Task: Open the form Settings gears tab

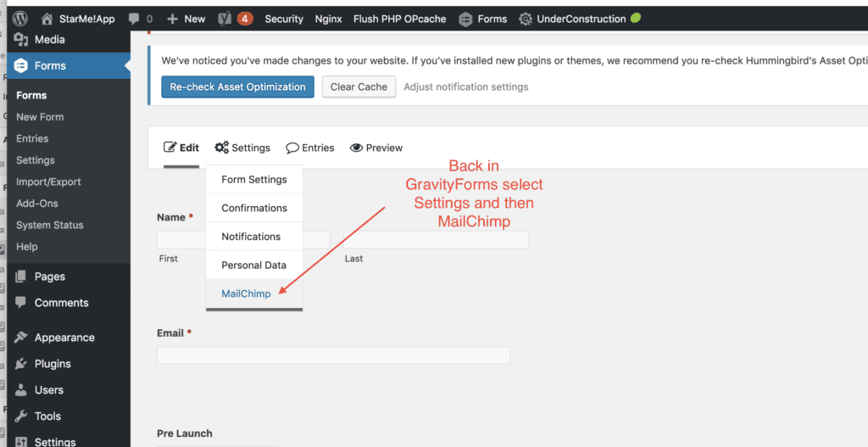Action: point(242,148)
